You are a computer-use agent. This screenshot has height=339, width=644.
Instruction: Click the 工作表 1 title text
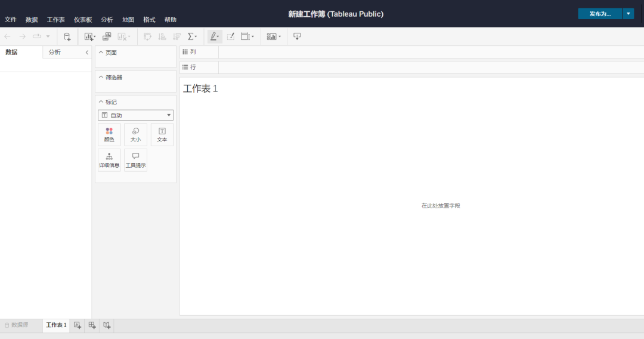(x=200, y=89)
